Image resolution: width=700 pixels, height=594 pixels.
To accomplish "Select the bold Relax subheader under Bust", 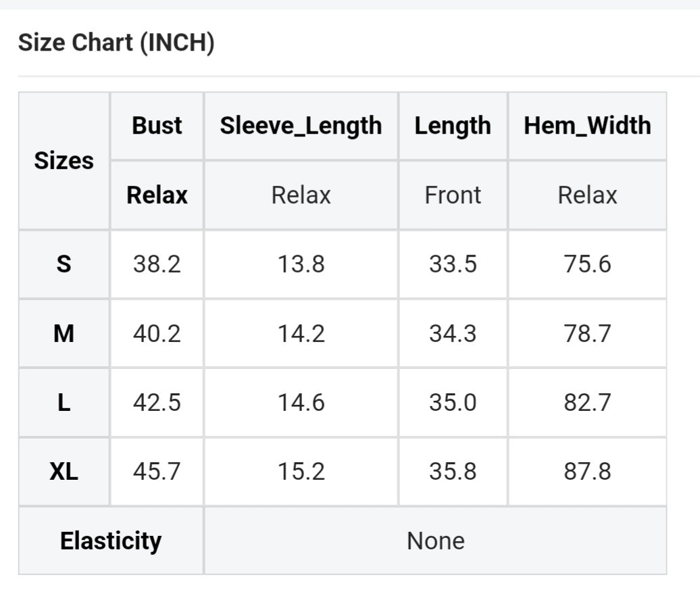I will point(157,195).
